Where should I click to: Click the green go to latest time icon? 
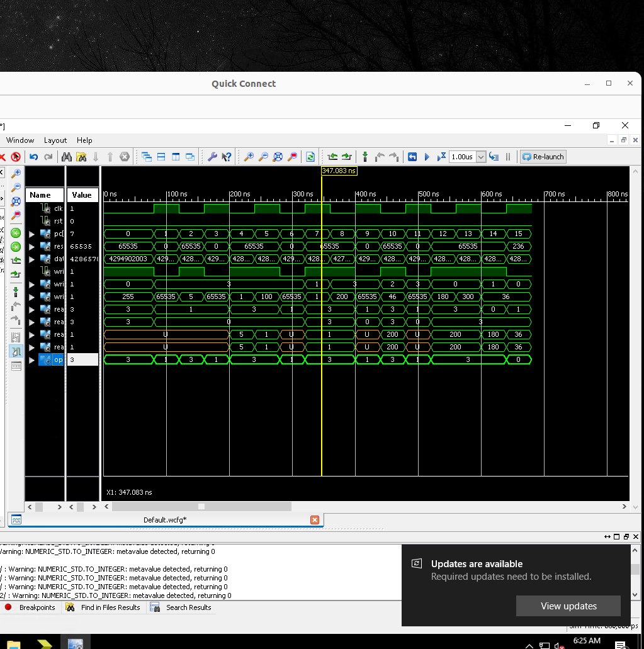tap(16, 247)
